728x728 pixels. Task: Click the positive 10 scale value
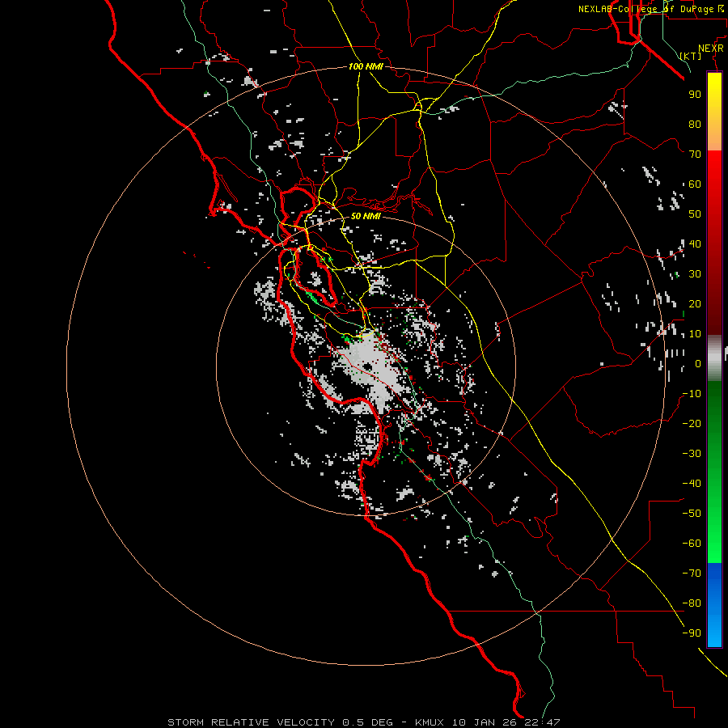point(695,334)
